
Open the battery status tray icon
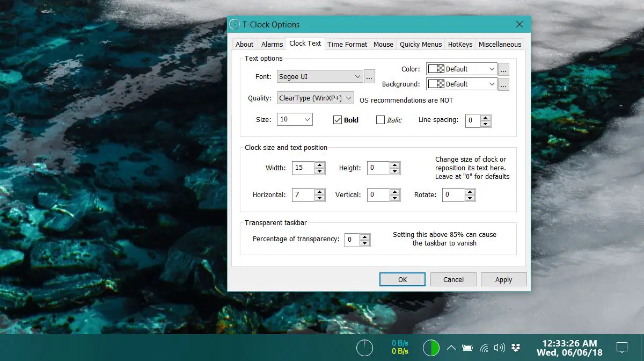pyautogui.click(x=467, y=348)
